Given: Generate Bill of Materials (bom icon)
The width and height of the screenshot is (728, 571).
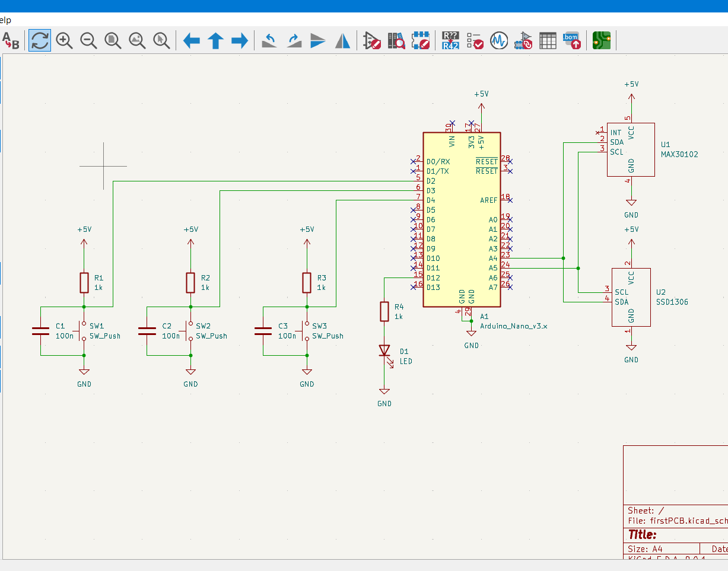Looking at the screenshot, I should [x=572, y=41].
